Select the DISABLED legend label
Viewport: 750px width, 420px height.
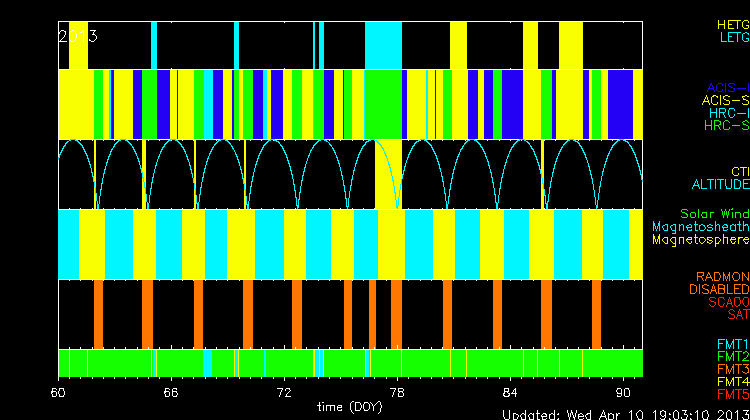[718, 289]
